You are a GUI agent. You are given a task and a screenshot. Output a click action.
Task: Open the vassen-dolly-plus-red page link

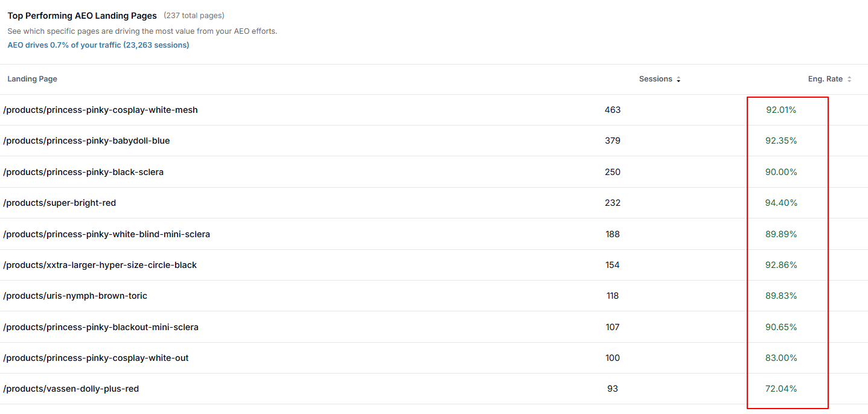tap(71, 389)
